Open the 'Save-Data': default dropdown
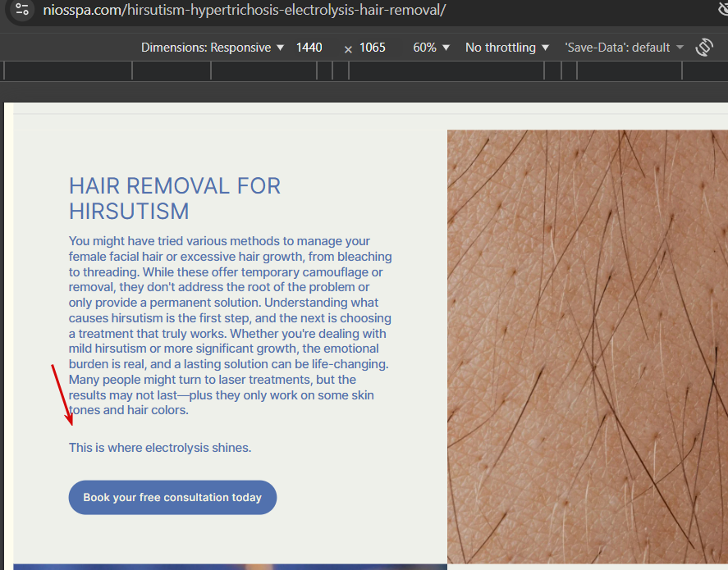The width and height of the screenshot is (728, 570). 624,48
